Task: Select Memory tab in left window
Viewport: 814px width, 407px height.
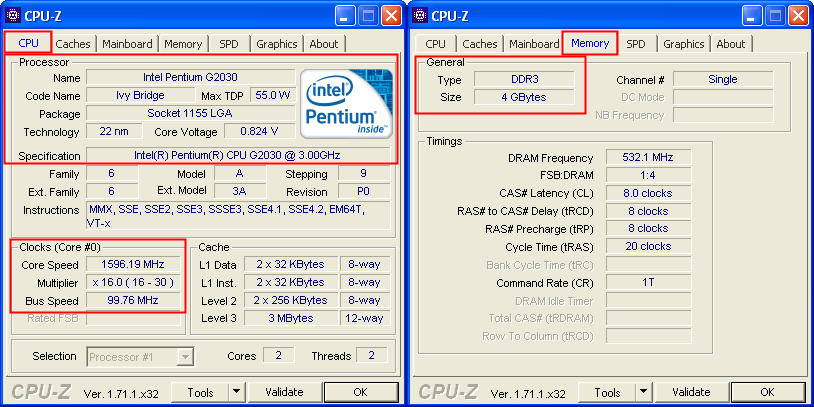Action: click(x=183, y=44)
